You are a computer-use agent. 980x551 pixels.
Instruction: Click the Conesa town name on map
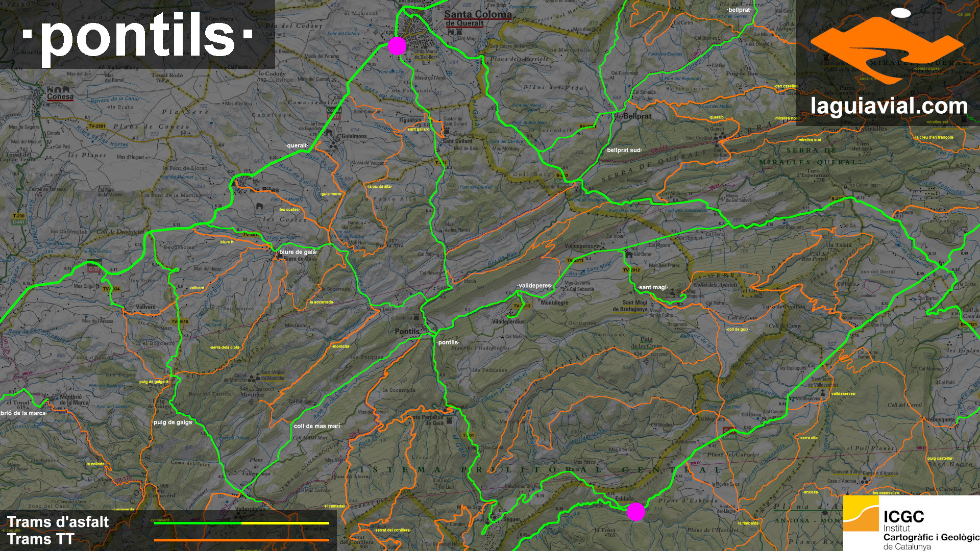point(60,96)
